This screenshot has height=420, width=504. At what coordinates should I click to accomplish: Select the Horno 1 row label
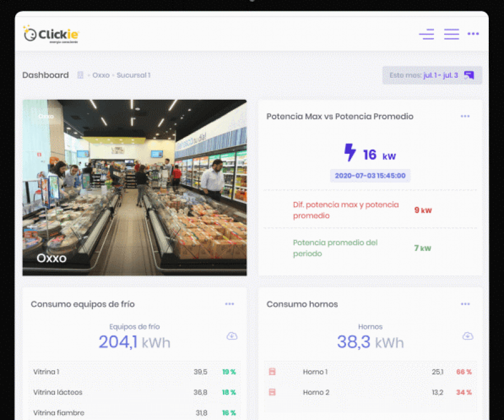point(315,372)
